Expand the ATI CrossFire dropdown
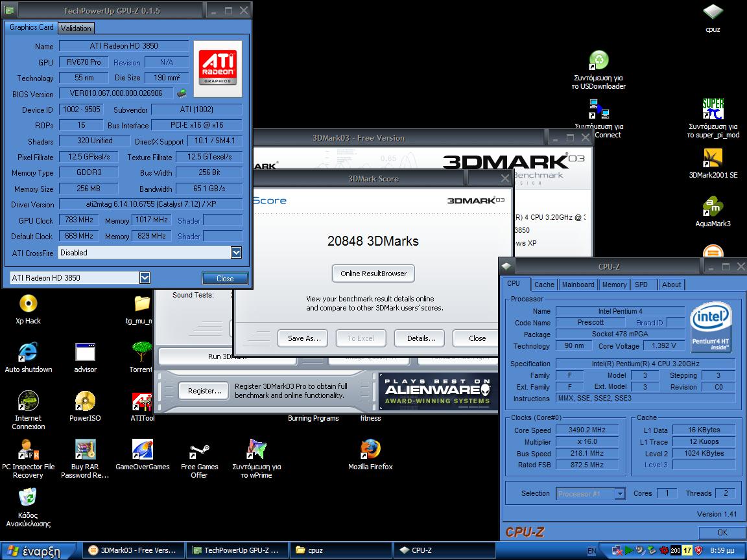This screenshot has height=560, width=747. 236,252
